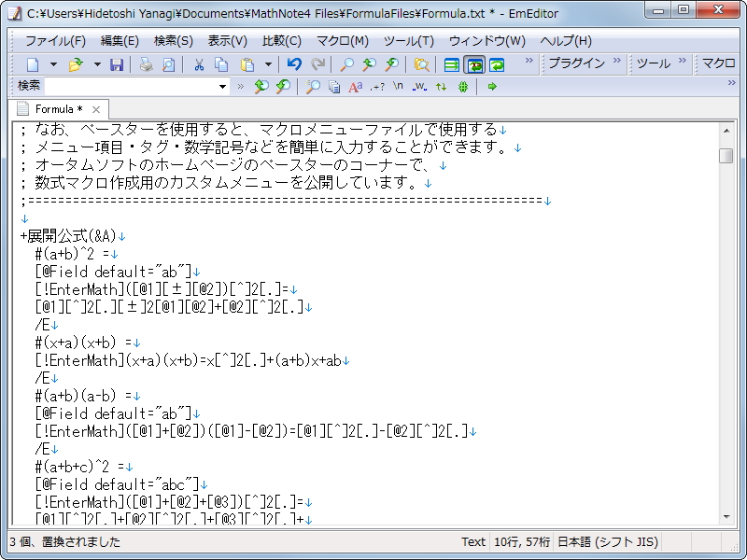The width and height of the screenshot is (747, 560).
Task: Open Find in Files icon
Action: [422, 64]
